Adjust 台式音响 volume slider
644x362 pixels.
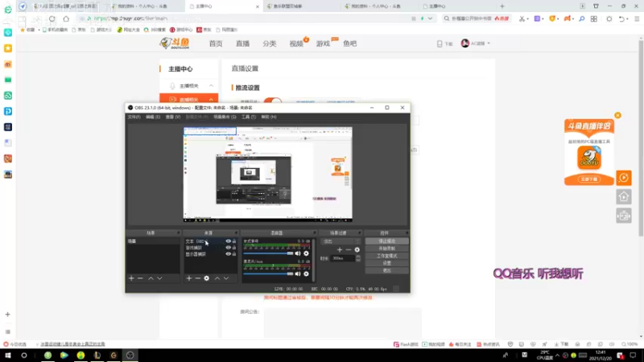point(268,253)
